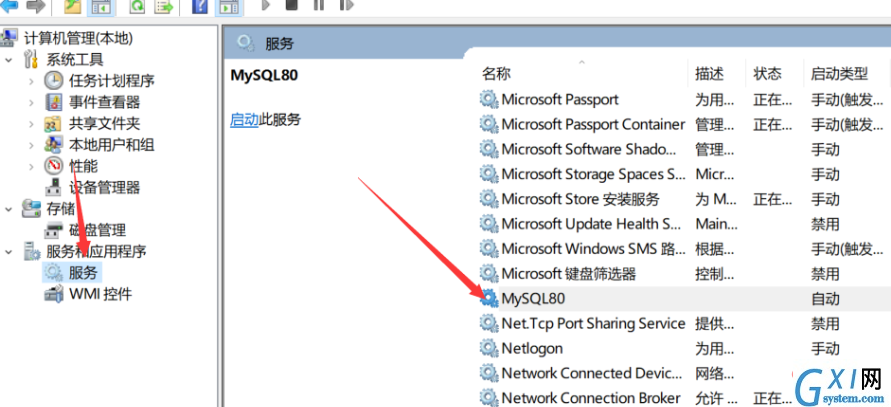
Task: Expand the 任务计划程序 node
Action: [31, 81]
